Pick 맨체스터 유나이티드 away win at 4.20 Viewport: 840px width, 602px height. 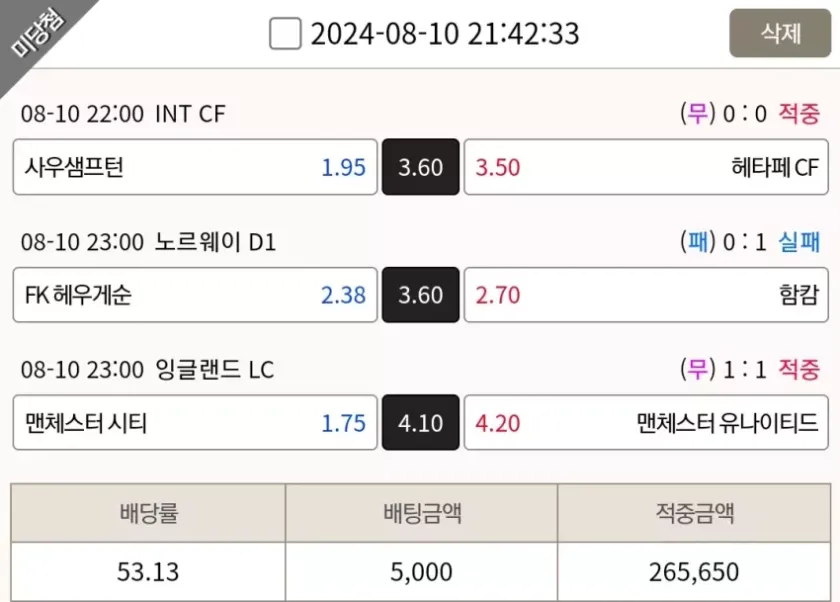click(646, 423)
